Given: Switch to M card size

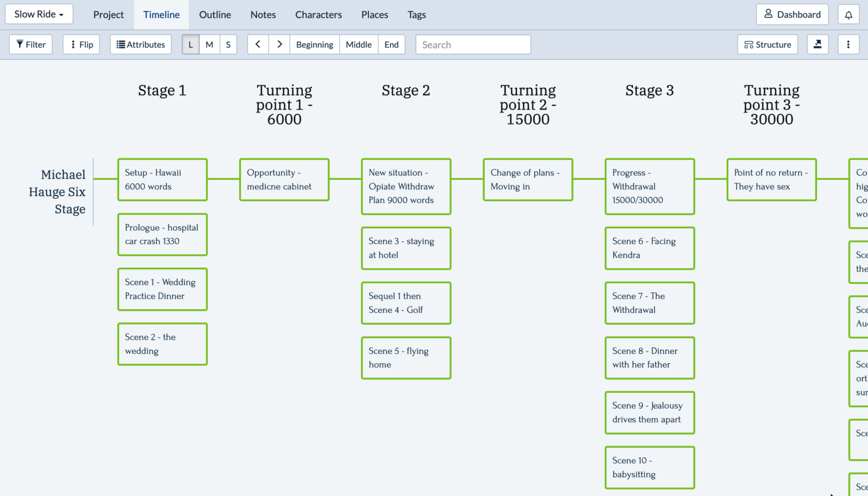Looking at the screenshot, I should click(x=209, y=44).
